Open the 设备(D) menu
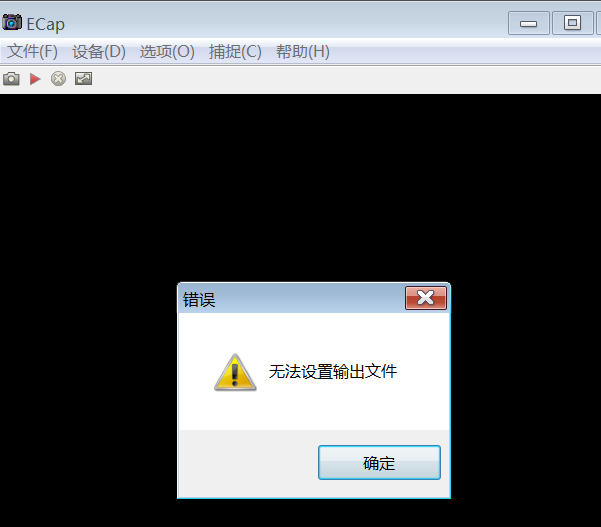The image size is (601, 527). (x=99, y=52)
